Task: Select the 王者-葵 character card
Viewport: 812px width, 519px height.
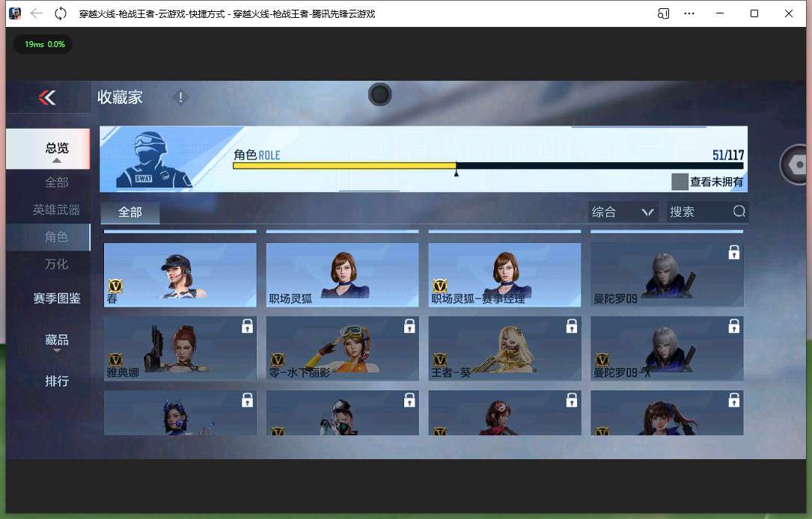Action: (x=504, y=348)
